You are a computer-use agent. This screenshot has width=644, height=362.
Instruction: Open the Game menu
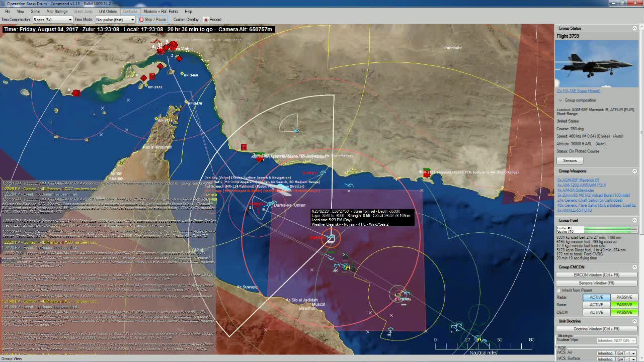35,11
